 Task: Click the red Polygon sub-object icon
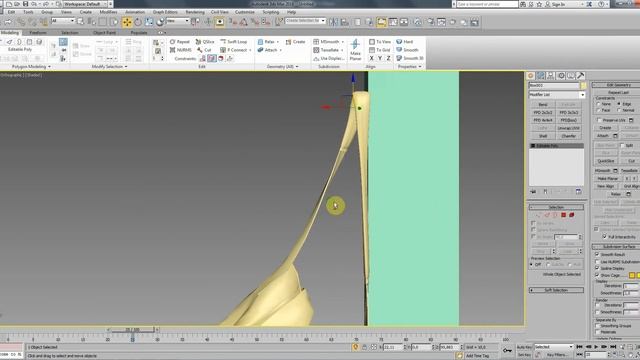click(564, 215)
